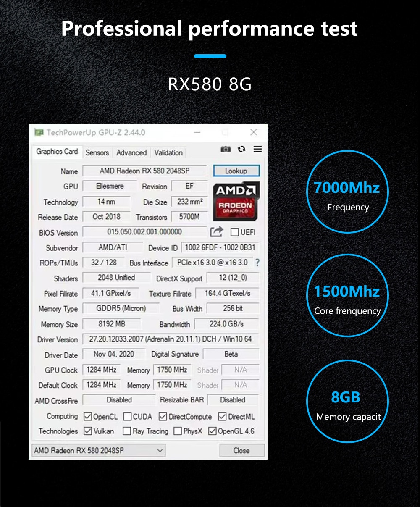Click the bus interface question mark icon

click(x=257, y=263)
